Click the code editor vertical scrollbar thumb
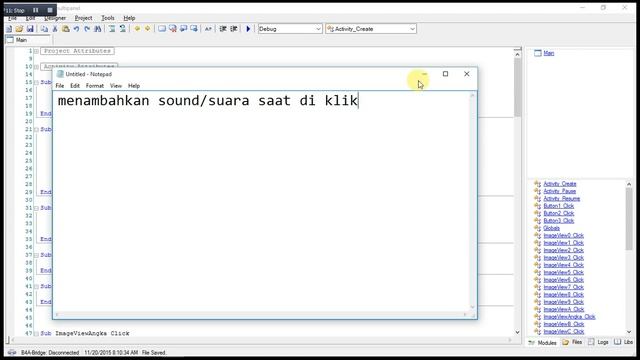 [517, 88]
